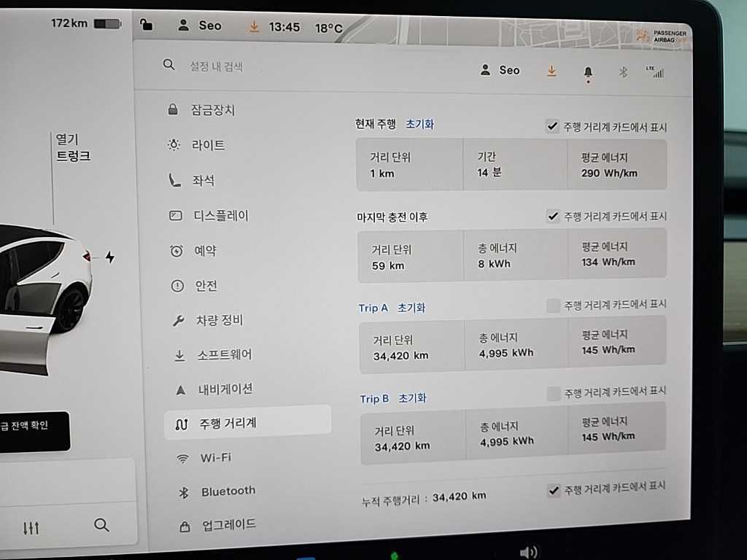Open the 소프트웨어 settings menu
747x560 pixels.
point(224,355)
